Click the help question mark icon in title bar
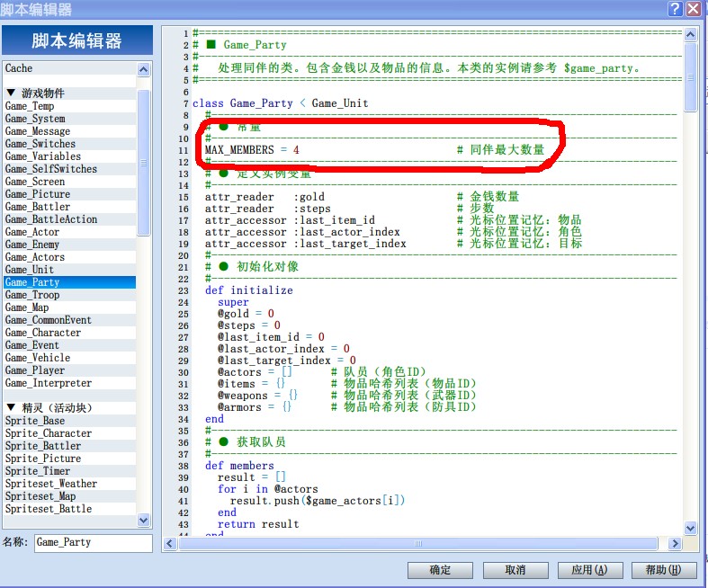The height and width of the screenshot is (588, 708). (x=676, y=9)
